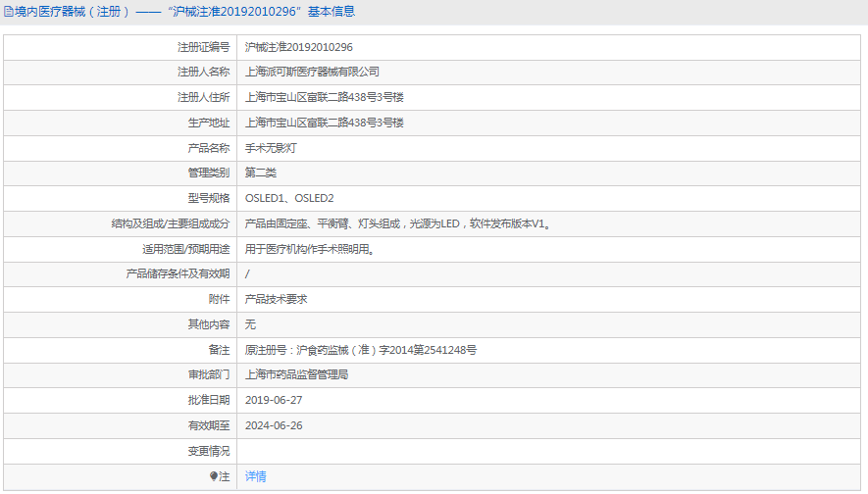Screen dimensions: 868x494
Task: Click the 有效期至 row label
Action: [x=208, y=425]
